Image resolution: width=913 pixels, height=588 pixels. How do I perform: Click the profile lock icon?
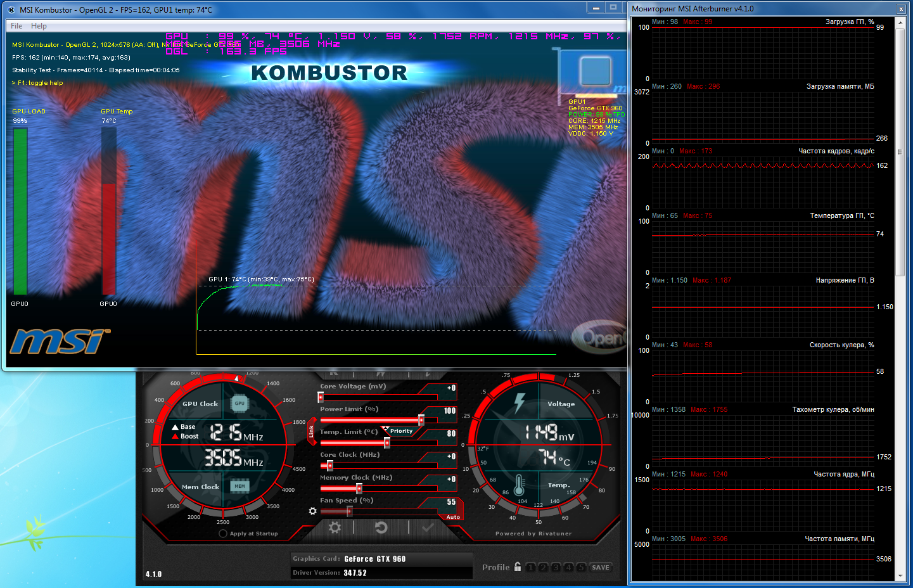click(x=518, y=567)
